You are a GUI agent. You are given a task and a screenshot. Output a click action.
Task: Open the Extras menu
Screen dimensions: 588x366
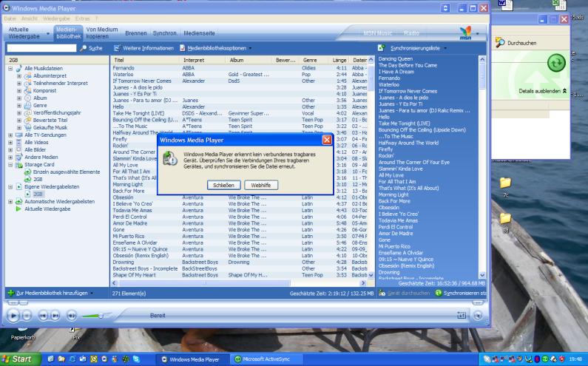[82, 18]
